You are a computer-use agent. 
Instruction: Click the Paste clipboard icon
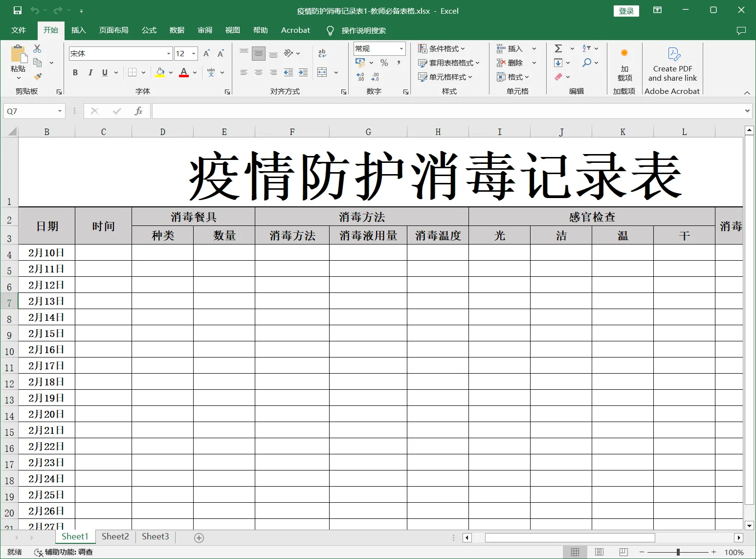pyautogui.click(x=18, y=54)
